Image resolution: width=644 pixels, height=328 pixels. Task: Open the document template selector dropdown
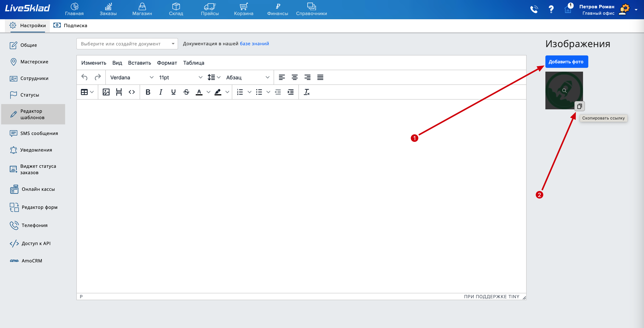point(127,44)
